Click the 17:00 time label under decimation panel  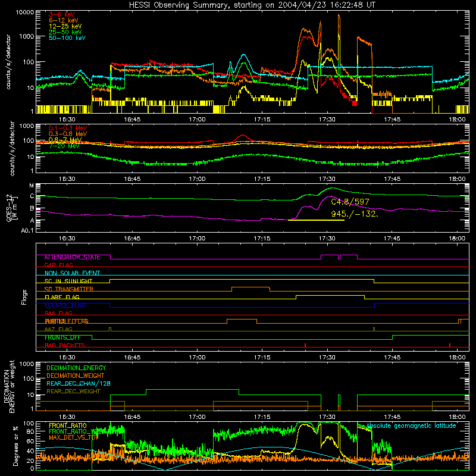[x=197, y=417]
